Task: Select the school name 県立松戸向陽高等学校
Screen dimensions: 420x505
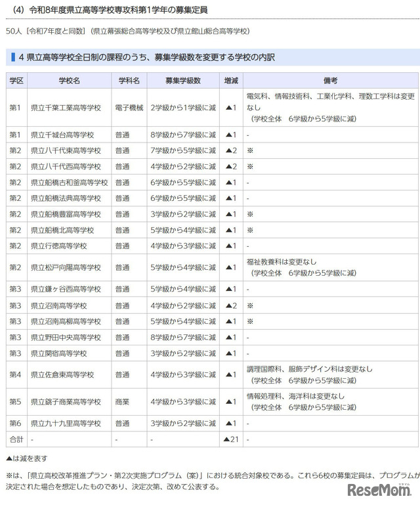Action: tap(66, 267)
